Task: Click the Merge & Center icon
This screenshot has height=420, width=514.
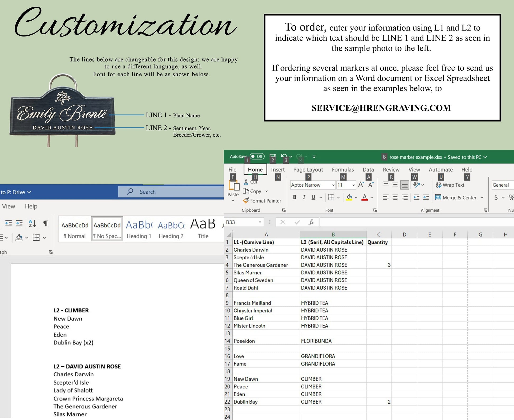Action: (x=438, y=197)
